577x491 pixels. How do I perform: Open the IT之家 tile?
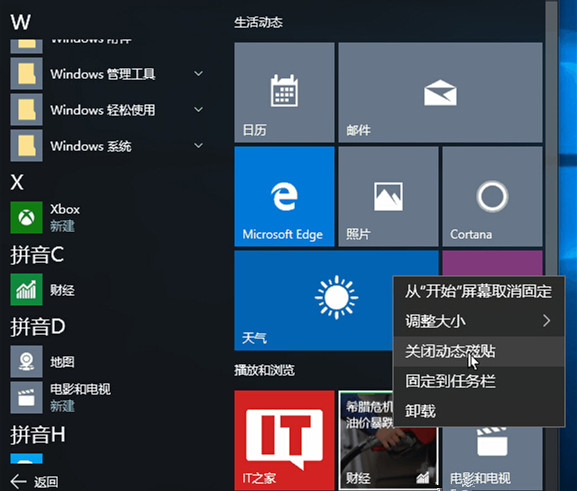tap(284, 440)
